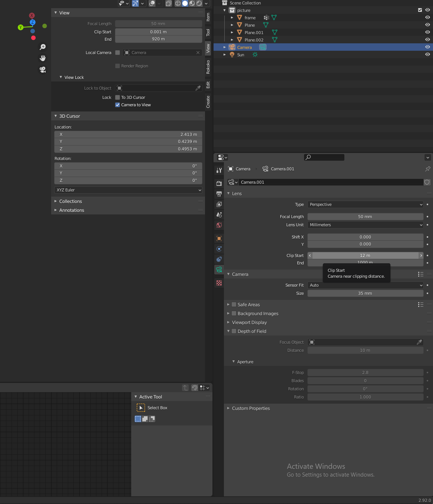Screen dimensions: 433x504
Task: Open the Lens Unit Millimeters dropdown
Action: click(366, 225)
